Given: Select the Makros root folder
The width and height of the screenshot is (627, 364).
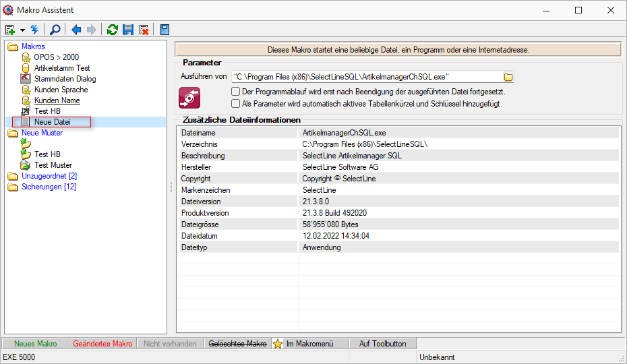Looking at the screenshot, I should 33,47.
